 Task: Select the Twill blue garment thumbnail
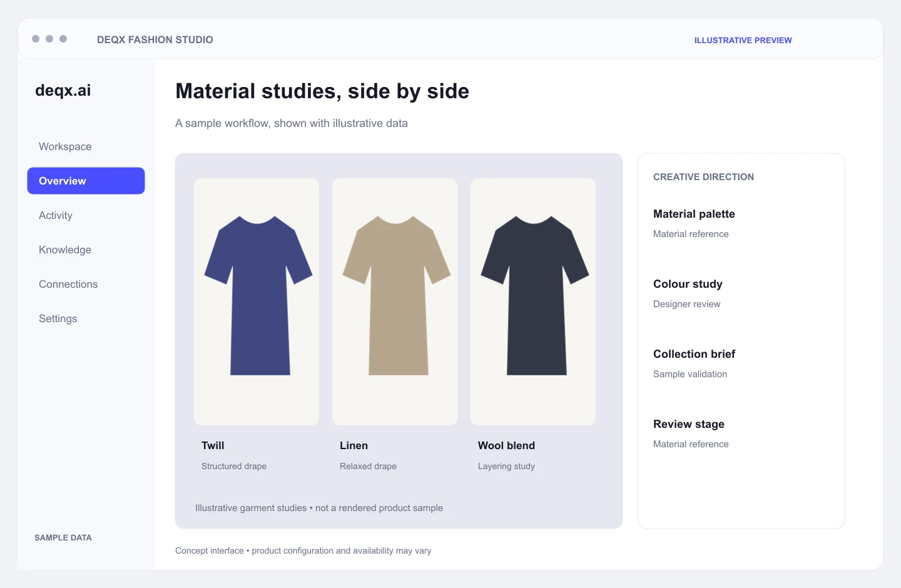pos(257,302)
